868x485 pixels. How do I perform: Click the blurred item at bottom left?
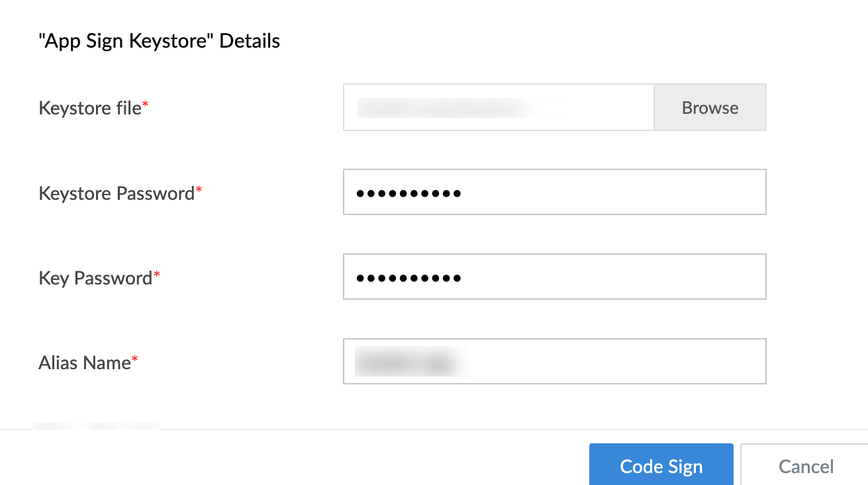95,427
